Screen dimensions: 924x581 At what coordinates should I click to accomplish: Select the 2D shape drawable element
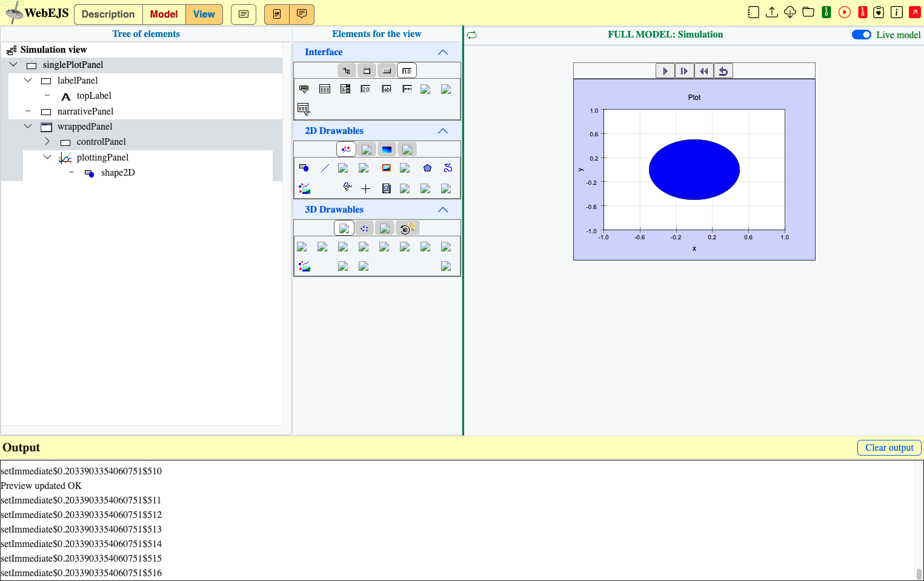click(304, 168)
